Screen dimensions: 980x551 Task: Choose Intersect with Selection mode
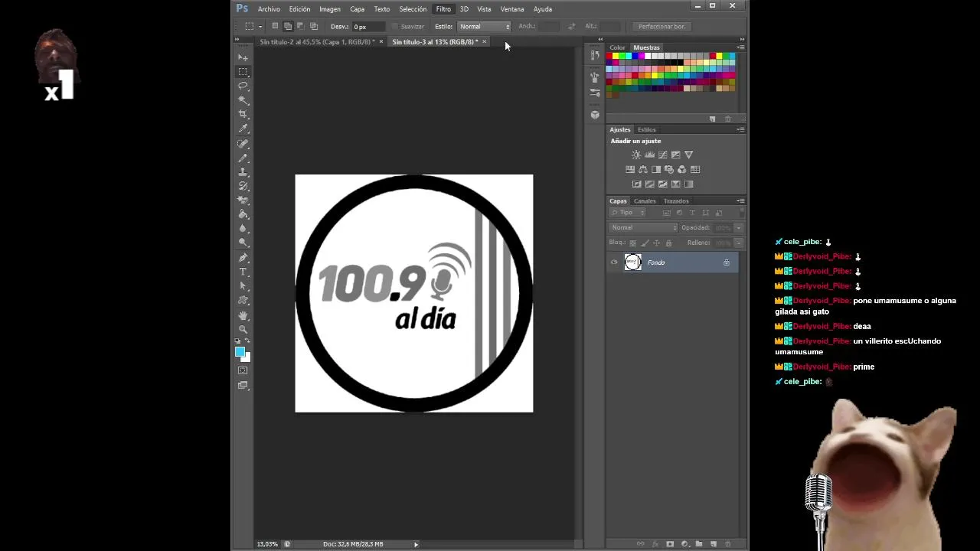pos(313,26)
